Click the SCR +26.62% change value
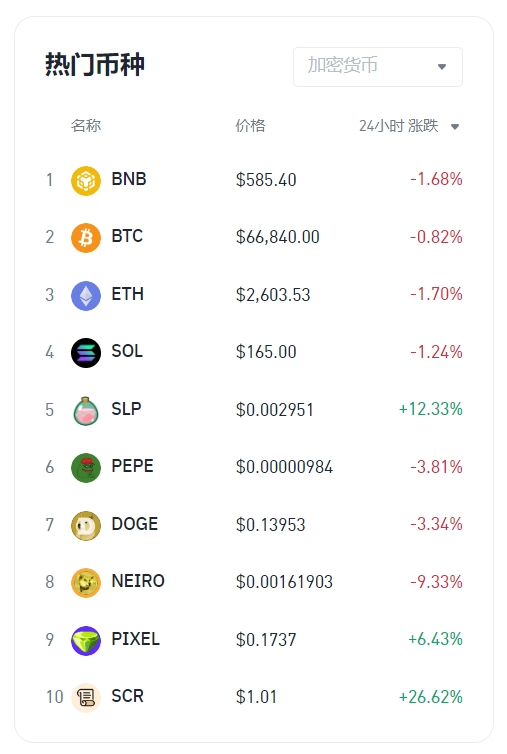 (x=431, y=697)
